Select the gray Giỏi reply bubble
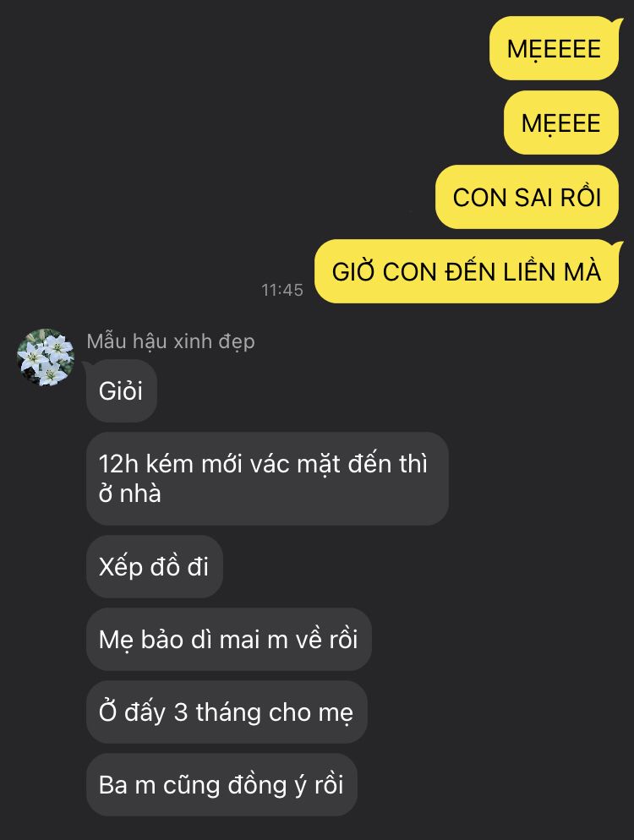634x840 pixels. (x=121, y=390)
